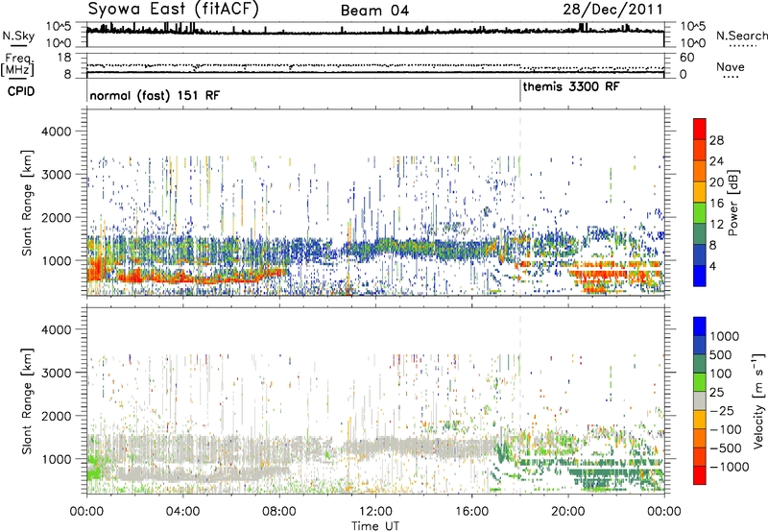This screenshot has height=532, width=768.
Task: Click the 'Power [dB]' colorbar label
Action: pos(732,203)
